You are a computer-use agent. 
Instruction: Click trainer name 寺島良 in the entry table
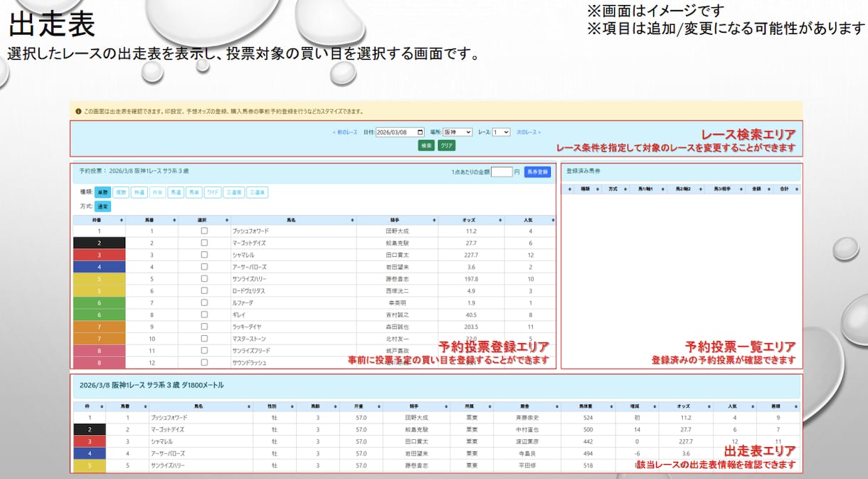click(x=526, y=453)
